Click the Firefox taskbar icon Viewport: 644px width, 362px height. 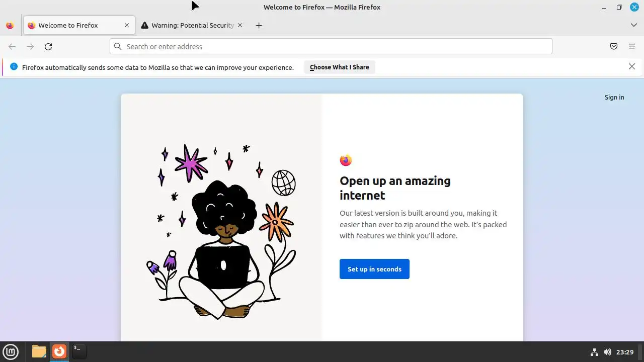coord(59,351)
